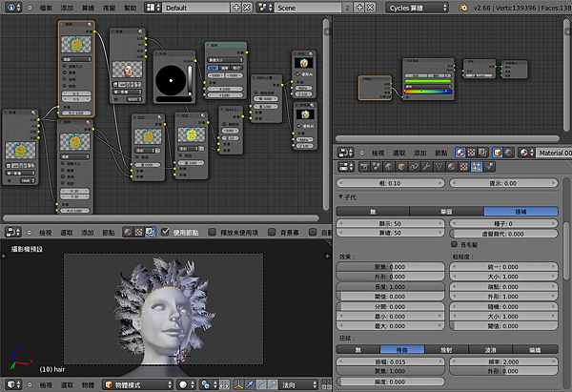Select the translate manipulator arrow icon
572x392 pixels.
(x=250, y=384)
